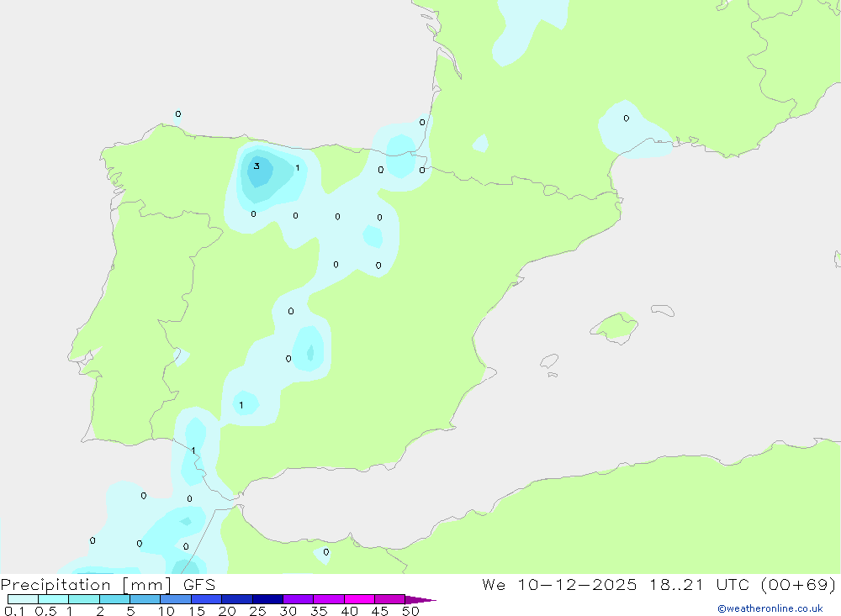Click the 1–2 mm legend color swatch
Screen dimensions: 841x616
(84, 599)
